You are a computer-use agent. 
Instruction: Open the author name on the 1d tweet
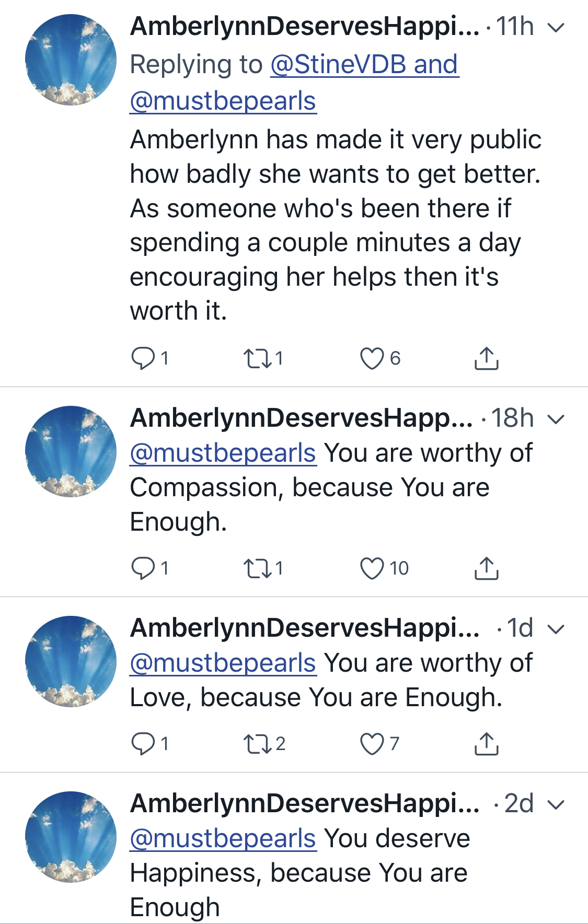coord(305,627)
